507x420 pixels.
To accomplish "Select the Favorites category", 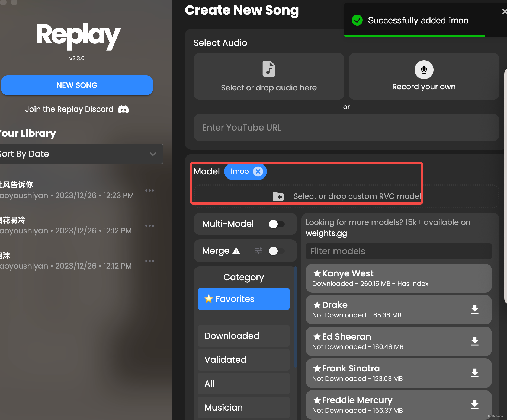I will tap(244, 299).
